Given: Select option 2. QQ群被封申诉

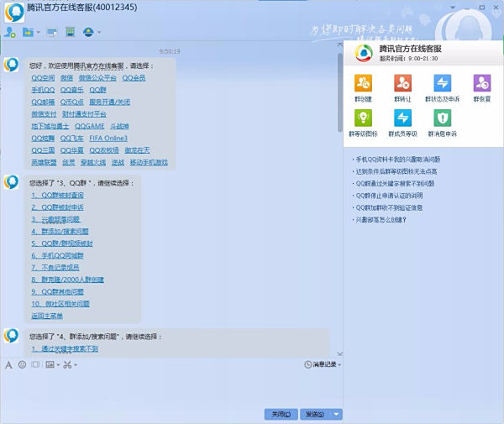Looking at the screenshot, I should pos(57,207).
